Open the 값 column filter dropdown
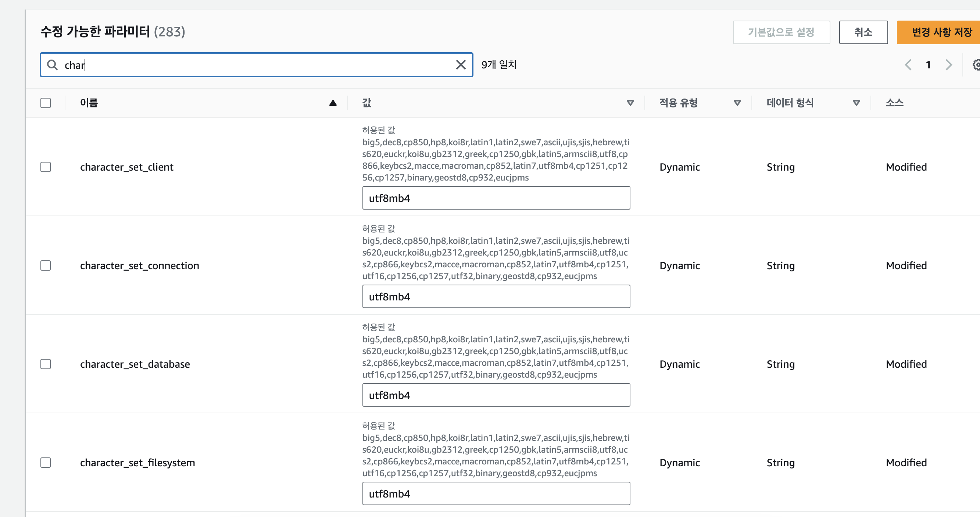The image size is (980, 517). 630,103
